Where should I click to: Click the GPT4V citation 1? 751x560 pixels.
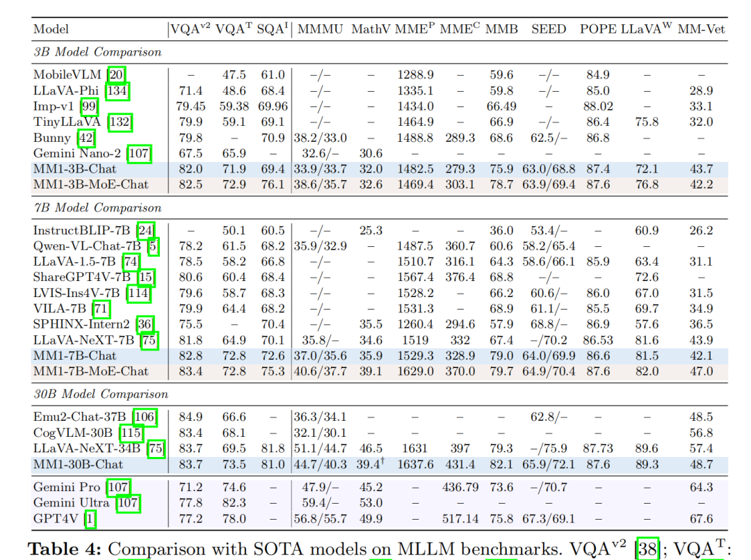pyautogui.click(x=90, y=519)
